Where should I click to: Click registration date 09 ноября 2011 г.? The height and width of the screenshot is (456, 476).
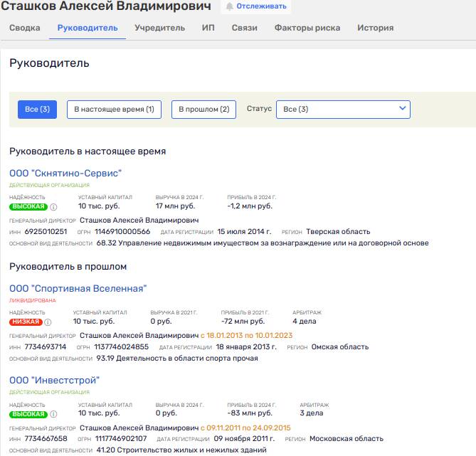[244, 439]
